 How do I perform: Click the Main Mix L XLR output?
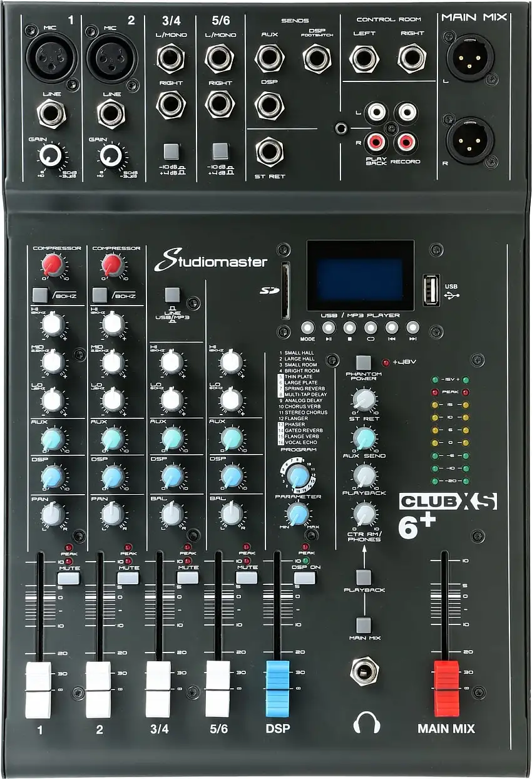[x=470, y=58]
